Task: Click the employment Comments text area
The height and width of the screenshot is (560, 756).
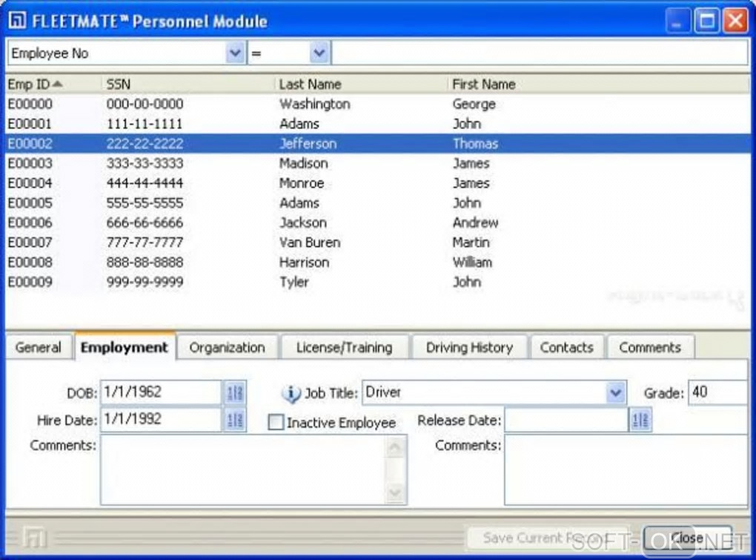Action: (242, 470)
